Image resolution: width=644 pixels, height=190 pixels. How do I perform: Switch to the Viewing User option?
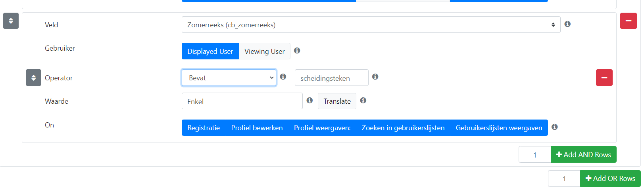tap(265, 51)
